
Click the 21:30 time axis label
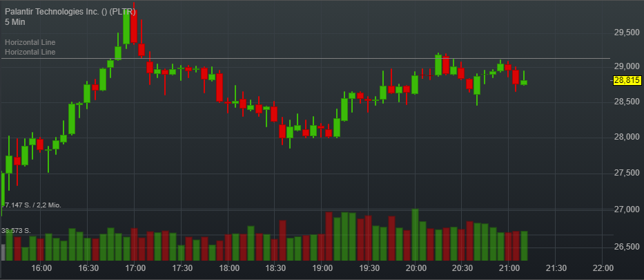[556, 268]
